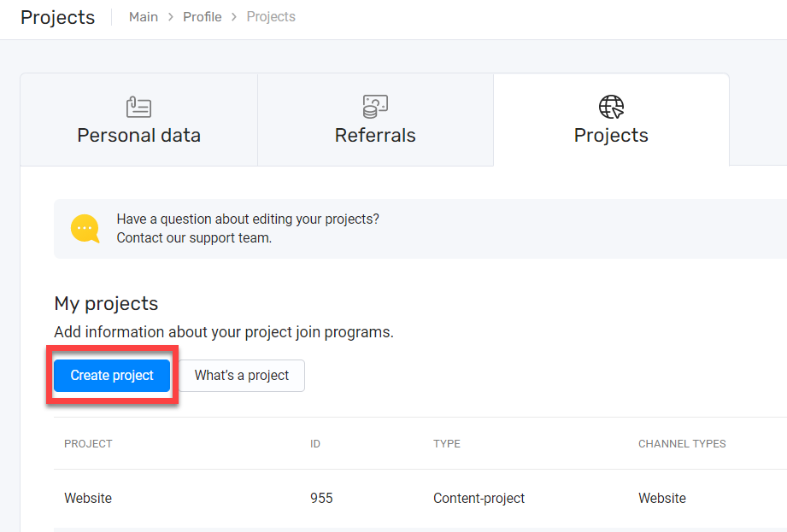Open the Personal data tab

coord(139,120)
